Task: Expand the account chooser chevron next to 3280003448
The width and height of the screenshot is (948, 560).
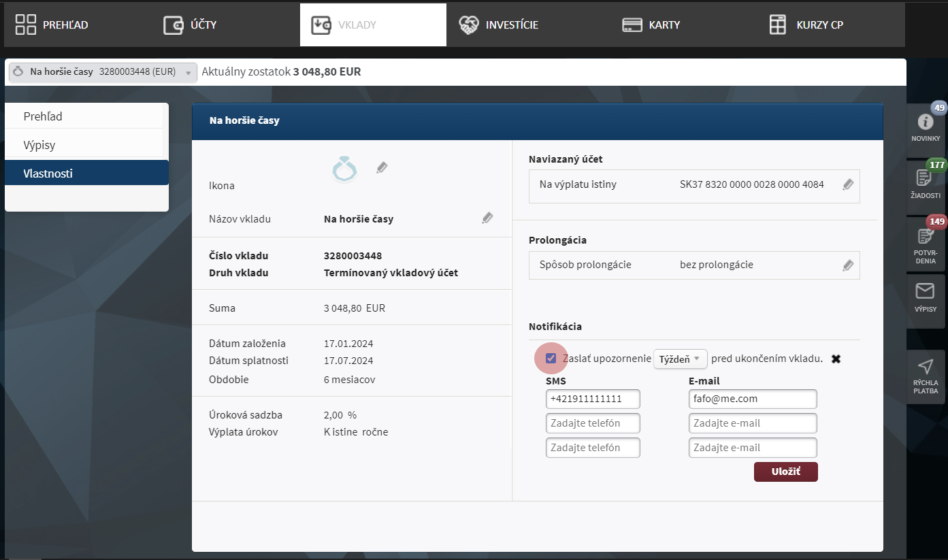Action: (x=189, y=71)
